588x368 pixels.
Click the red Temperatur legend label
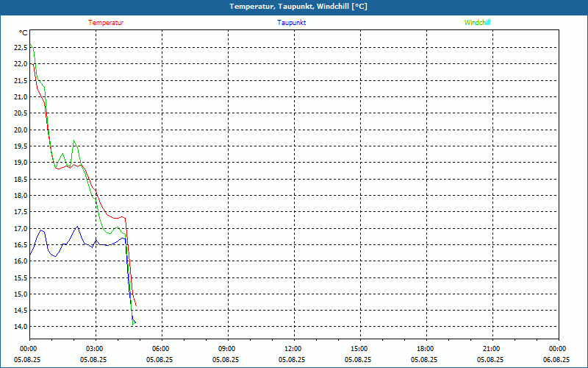(106, 23)
